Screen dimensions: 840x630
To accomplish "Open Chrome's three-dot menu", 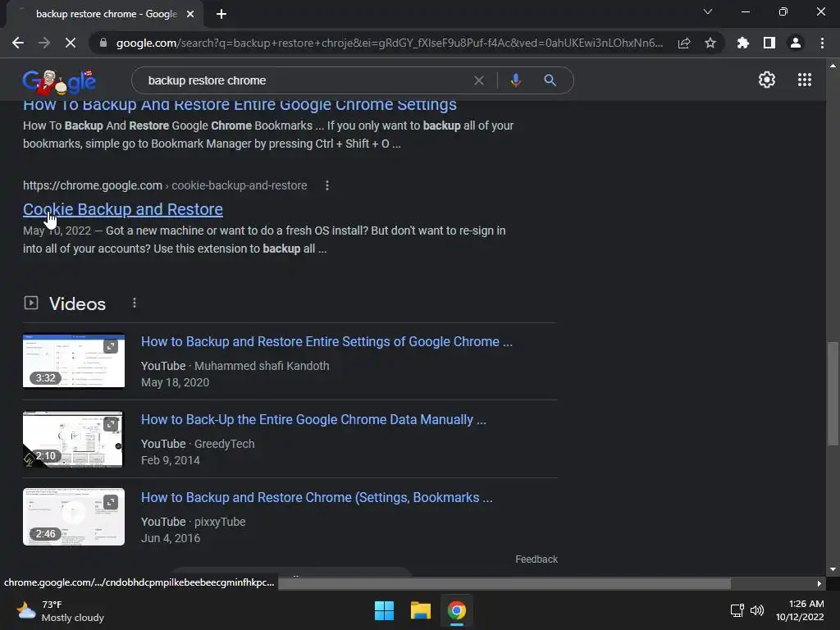I will point(822,43).
